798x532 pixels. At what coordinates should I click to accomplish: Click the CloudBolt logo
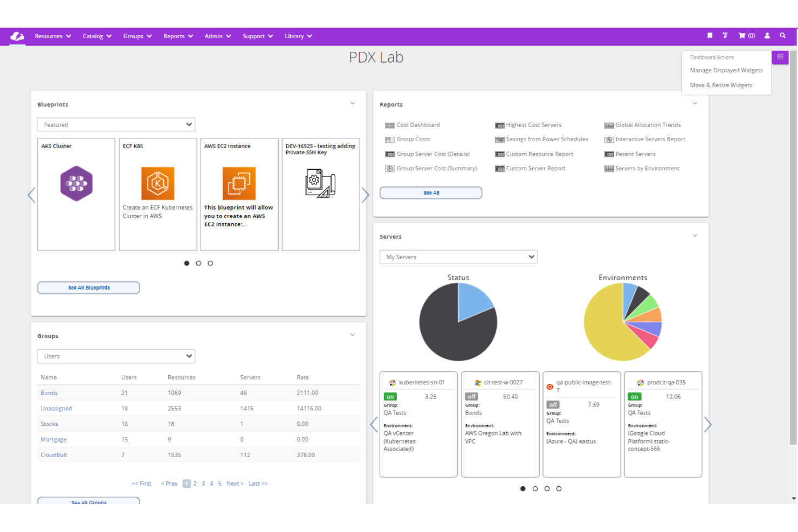click(x=17, y=36)
